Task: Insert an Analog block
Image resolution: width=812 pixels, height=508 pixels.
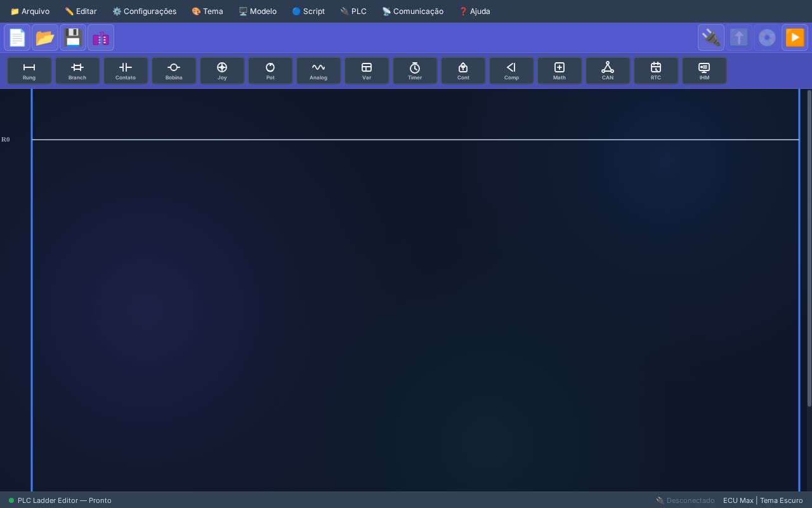Action: point(318,70)
